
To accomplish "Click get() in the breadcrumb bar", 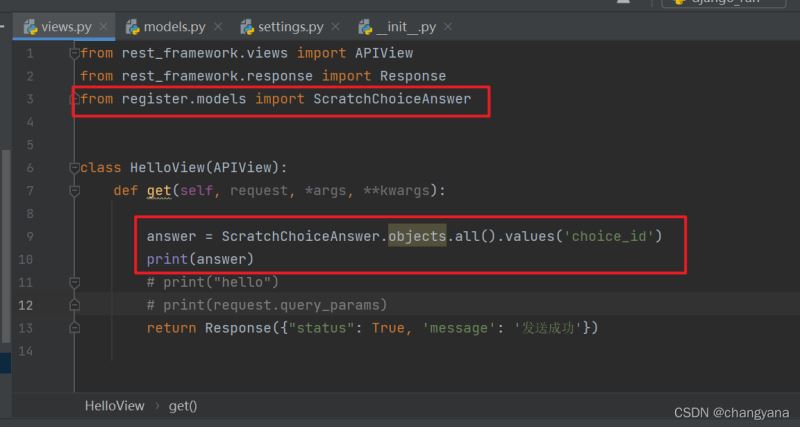I will pos(183,406).
